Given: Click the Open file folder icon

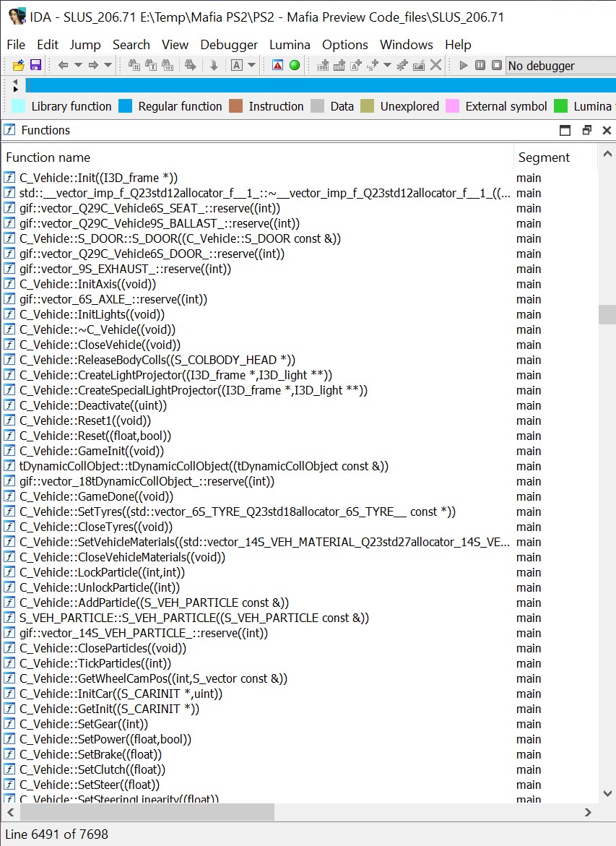Looking at the screenshot, I should pyautogui.click(x=19, y=65).
